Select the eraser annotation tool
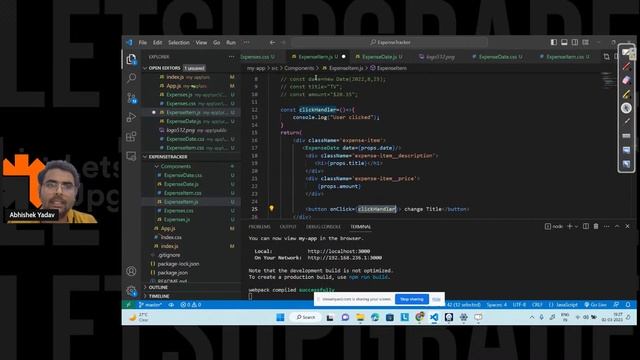Viewport: 640px width, 360px height. pos(626,80)
